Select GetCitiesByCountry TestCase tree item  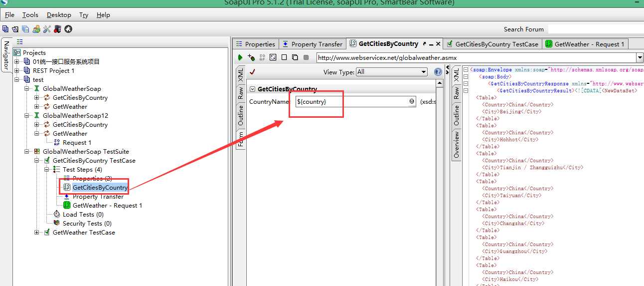[94, 160]
